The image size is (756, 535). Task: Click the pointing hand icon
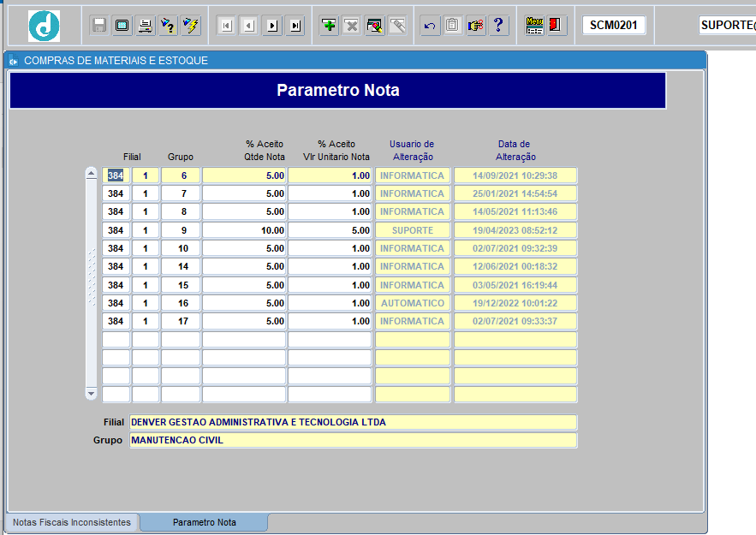tap(475, 25)
